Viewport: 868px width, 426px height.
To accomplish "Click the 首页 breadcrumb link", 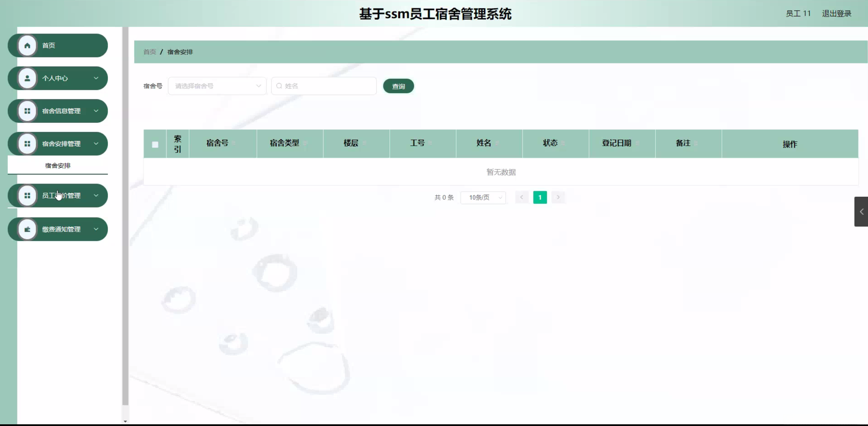I will (x=150, y=52).
